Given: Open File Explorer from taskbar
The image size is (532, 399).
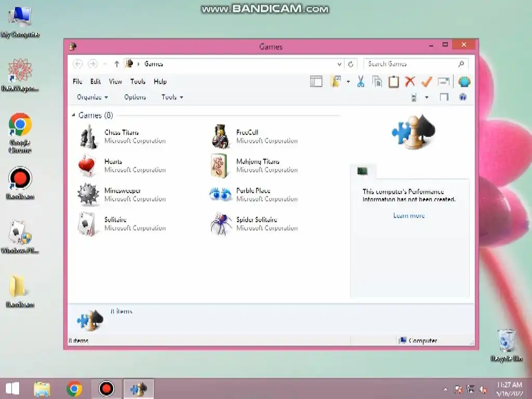Looking at the screenshot, I should coord(42,389).
